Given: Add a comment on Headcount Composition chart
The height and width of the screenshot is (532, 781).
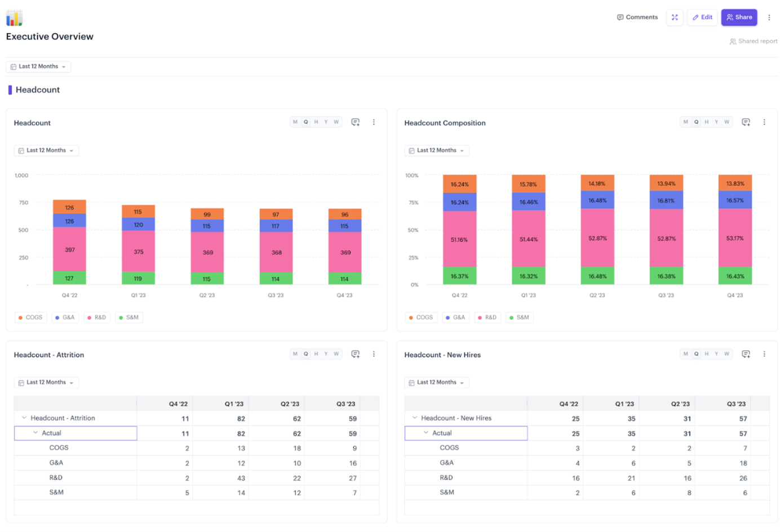Looking at the screenshot, I should tap(745, 122).
